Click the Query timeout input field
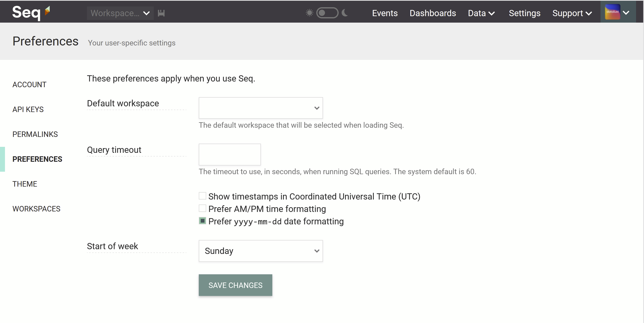 230,155
